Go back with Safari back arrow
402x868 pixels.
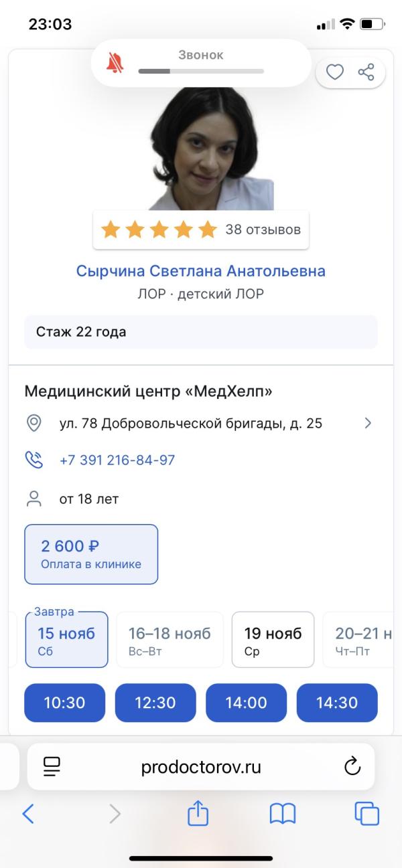coord(28,814)
